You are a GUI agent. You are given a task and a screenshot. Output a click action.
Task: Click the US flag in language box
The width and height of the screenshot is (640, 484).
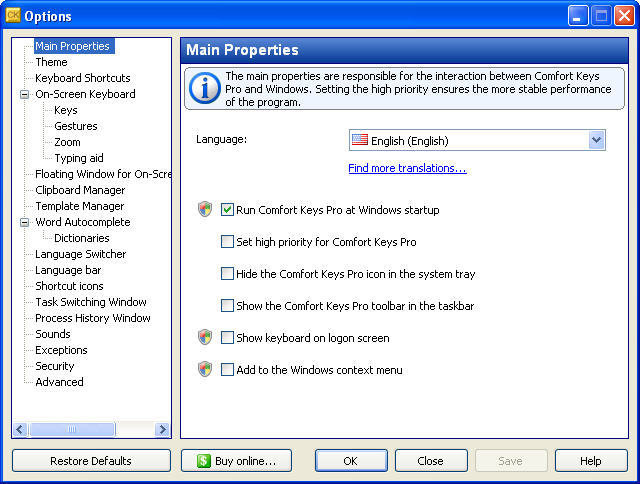pos(360,140)
